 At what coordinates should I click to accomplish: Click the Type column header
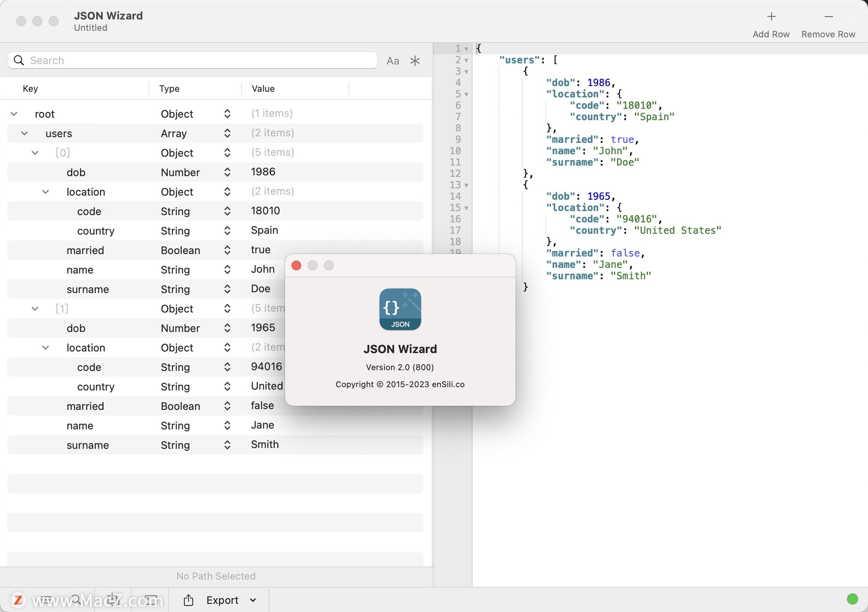(170, 89)
